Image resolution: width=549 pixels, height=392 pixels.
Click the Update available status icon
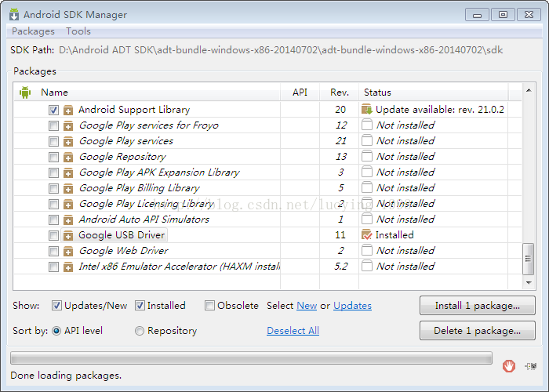tap(366, 110)
